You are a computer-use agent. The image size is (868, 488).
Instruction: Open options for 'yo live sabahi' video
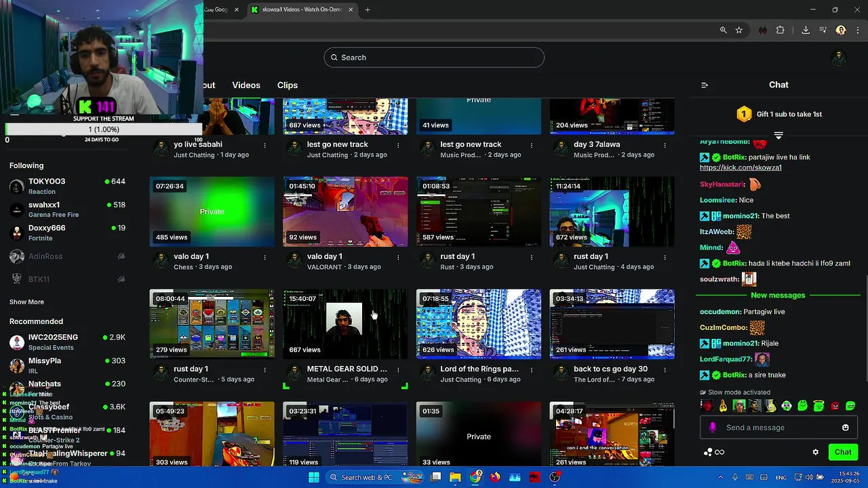click(x=264, y=145)
